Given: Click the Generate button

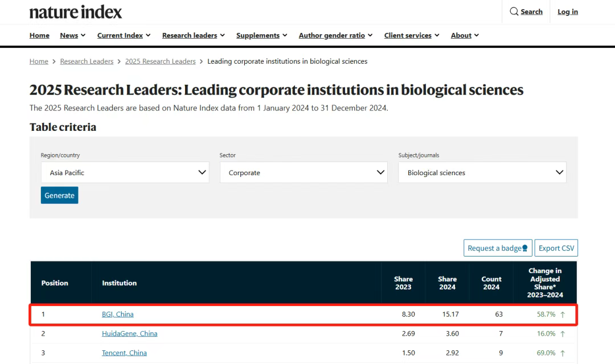Looking at the screenshot, I should (60, 195).
